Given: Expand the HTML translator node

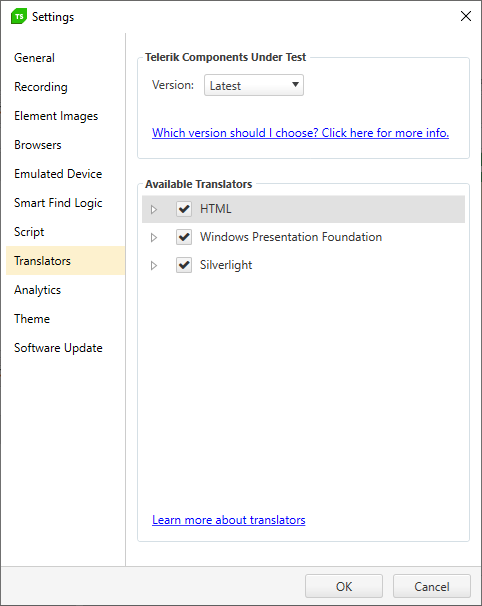Looking at the screenshot, I should [x=154, y=209].
